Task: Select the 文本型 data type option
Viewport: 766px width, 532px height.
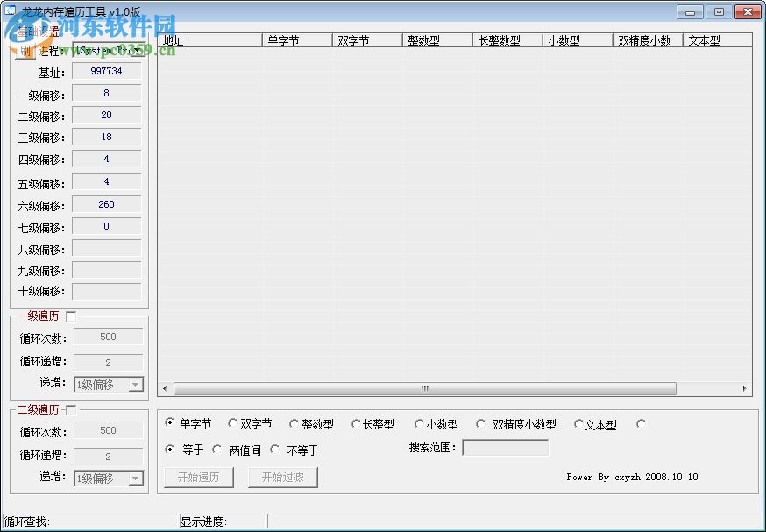Action: pyautogui.click(x=578, y=423)
